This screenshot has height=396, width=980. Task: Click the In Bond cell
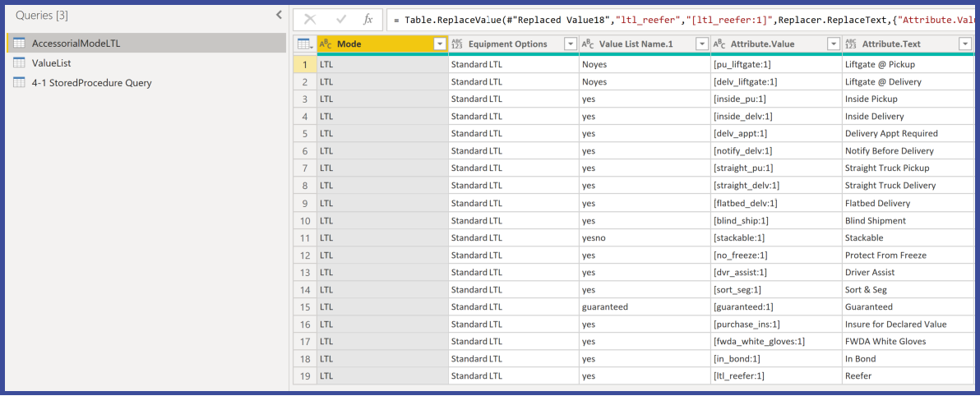click(x=908, y=359)
